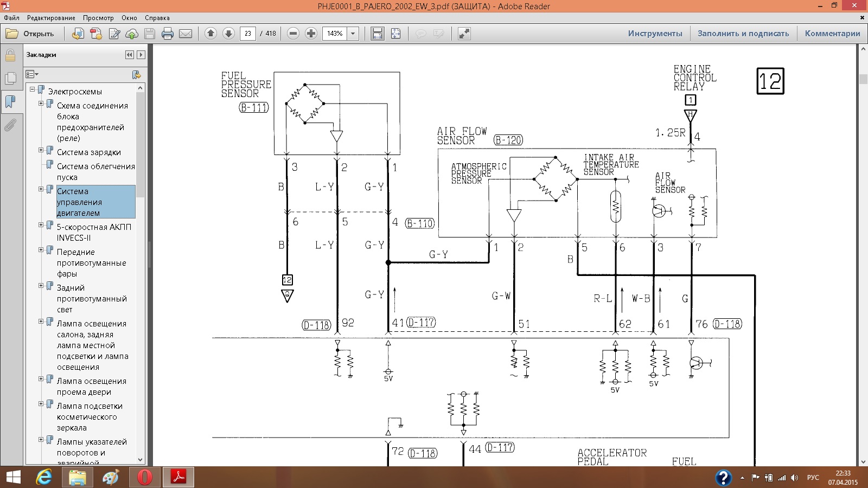Click the Print file icon
The height and width of the screenshot is (488, 868).
[168, 34]
